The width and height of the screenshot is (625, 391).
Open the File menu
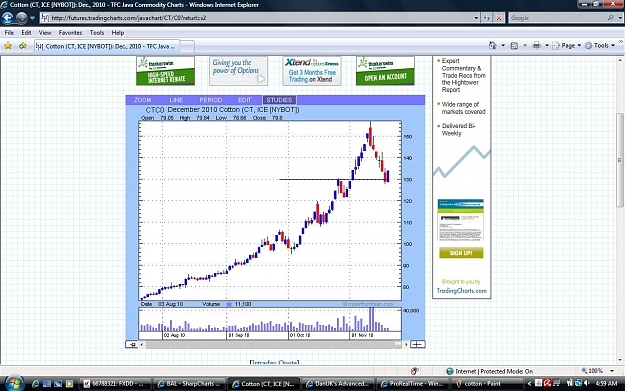9,33
